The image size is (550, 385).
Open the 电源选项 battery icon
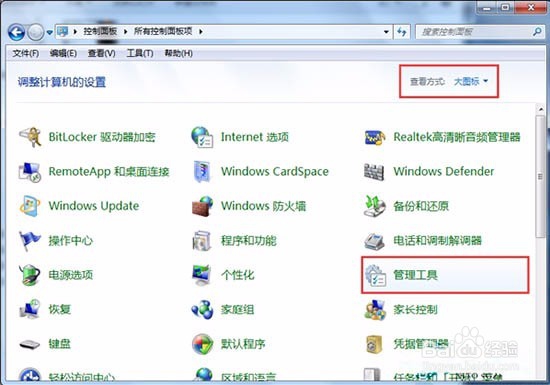(30, 275)
